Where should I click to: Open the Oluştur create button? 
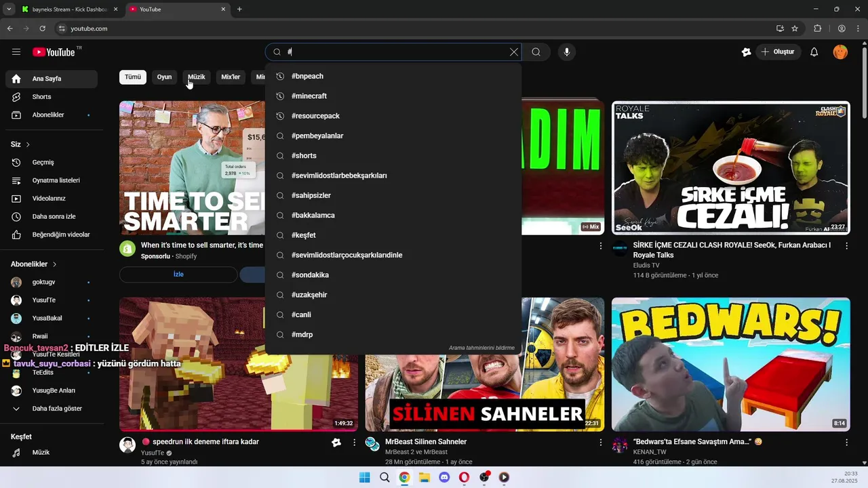(x=778, y=52)
